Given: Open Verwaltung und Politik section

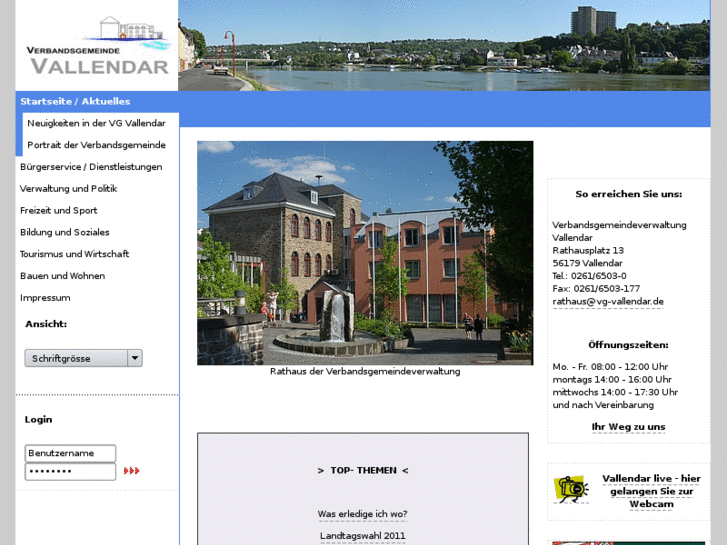Looking at the screenshot, I should coord(68,189).
